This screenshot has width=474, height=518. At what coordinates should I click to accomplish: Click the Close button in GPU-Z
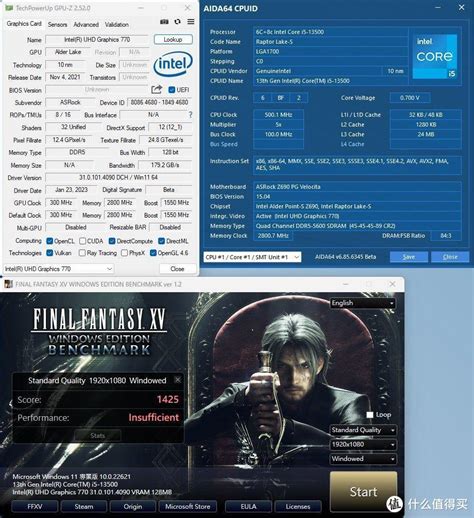pos(177,269)
